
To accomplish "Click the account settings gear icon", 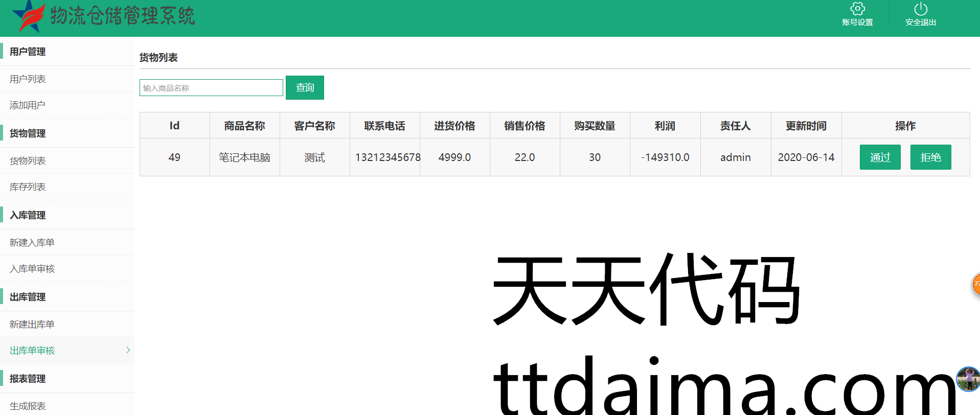I will tap(857, 9).
